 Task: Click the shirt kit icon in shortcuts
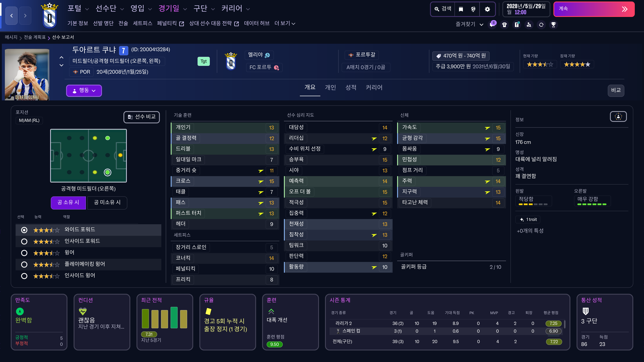tap(504, 24)
